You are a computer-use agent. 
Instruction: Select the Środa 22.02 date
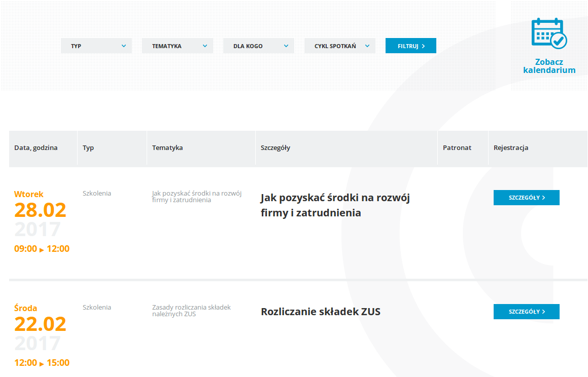pyautogui.click(x=40, y=319)
